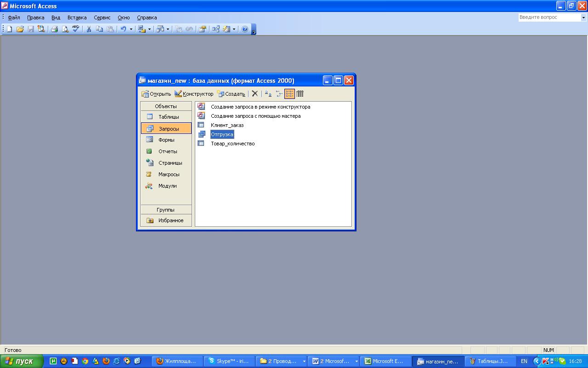
Task: Select Модули in the Objects pane
Action: pos(166,186)
